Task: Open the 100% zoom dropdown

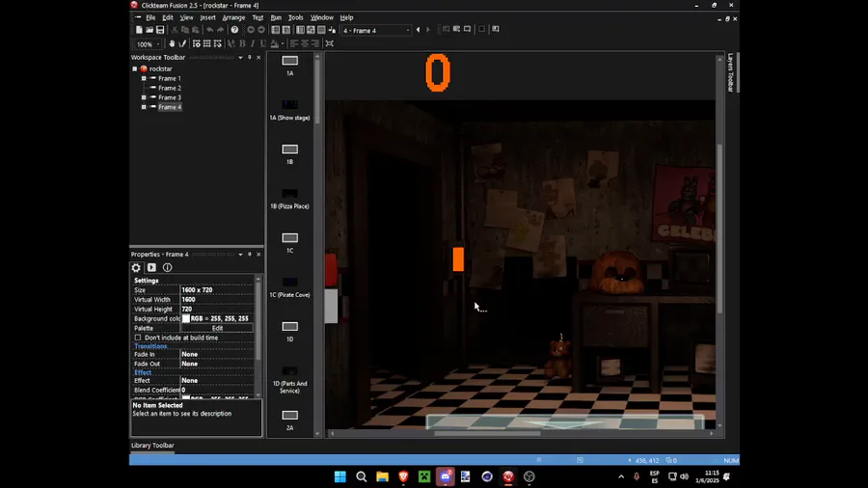Action: coord(158,44)
